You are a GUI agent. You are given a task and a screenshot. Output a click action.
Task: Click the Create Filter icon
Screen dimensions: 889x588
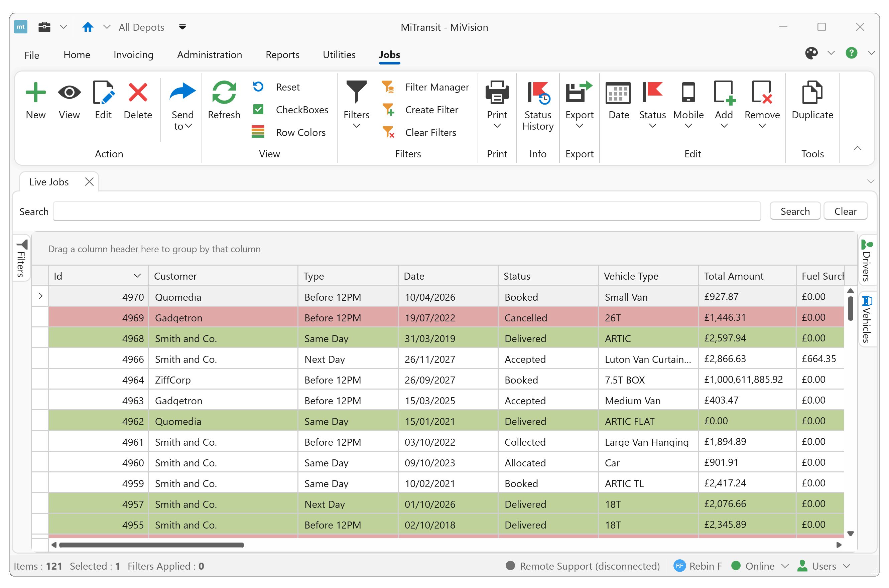coord(388,110)
